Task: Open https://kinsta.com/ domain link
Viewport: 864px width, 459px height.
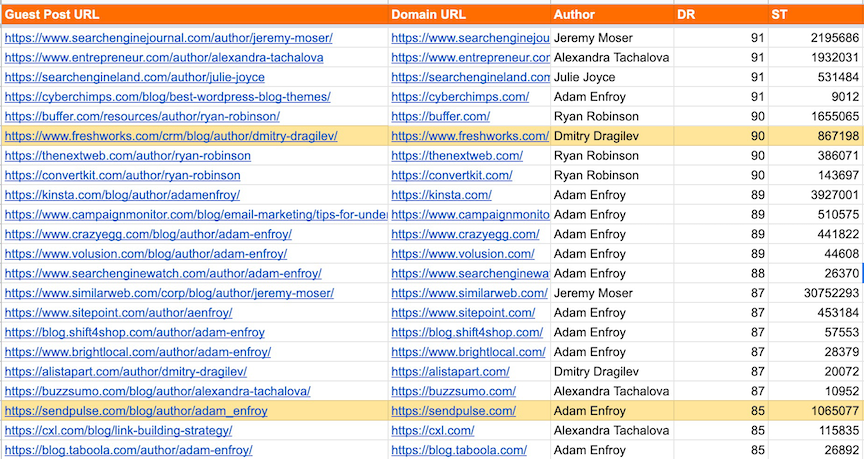Action: (441, 195)
